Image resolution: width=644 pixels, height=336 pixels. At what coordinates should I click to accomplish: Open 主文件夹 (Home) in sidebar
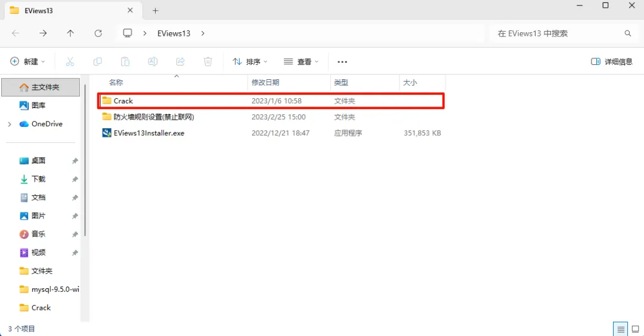coord(41,87)
